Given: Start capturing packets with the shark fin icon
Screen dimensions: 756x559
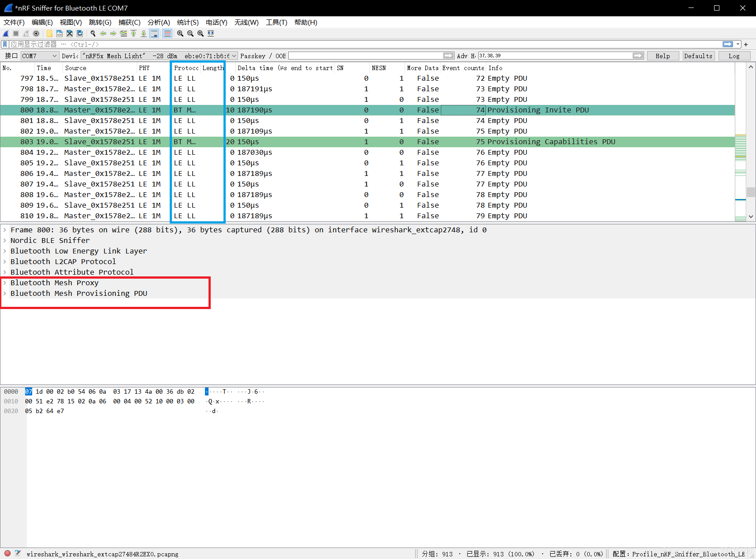Looking at the screenshot, I should pos(6,34).
